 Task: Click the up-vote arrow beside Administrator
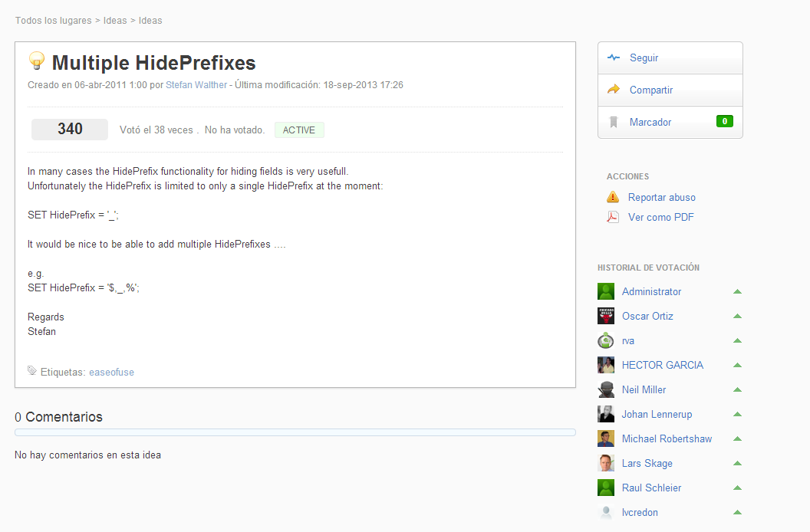(737, 291)
